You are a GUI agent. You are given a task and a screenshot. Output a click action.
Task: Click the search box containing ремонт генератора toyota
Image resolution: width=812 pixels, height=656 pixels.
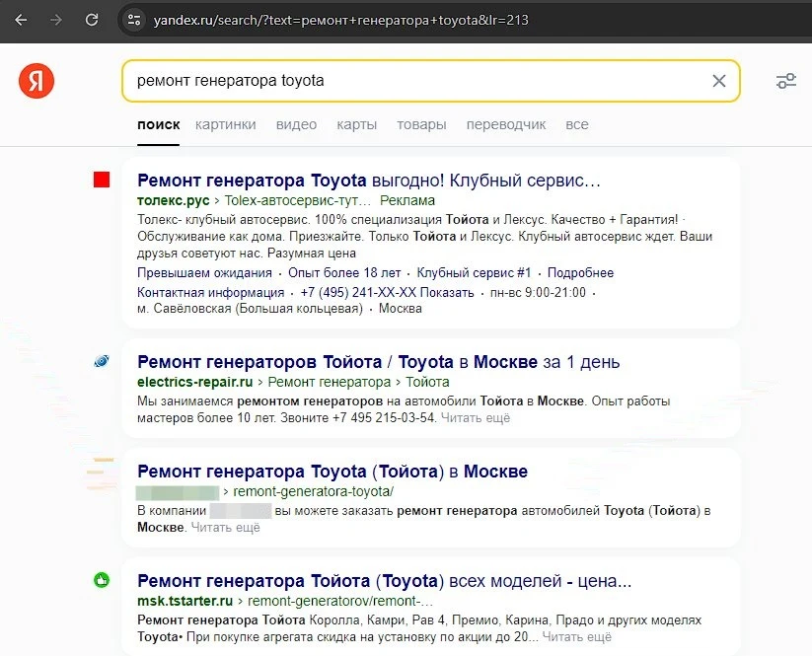pos(431,81)
